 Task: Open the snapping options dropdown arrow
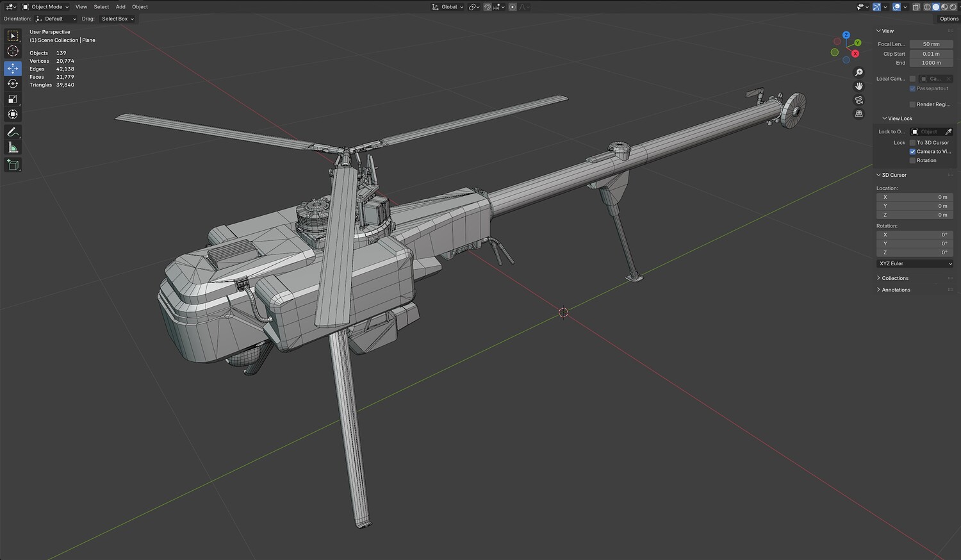503,7
